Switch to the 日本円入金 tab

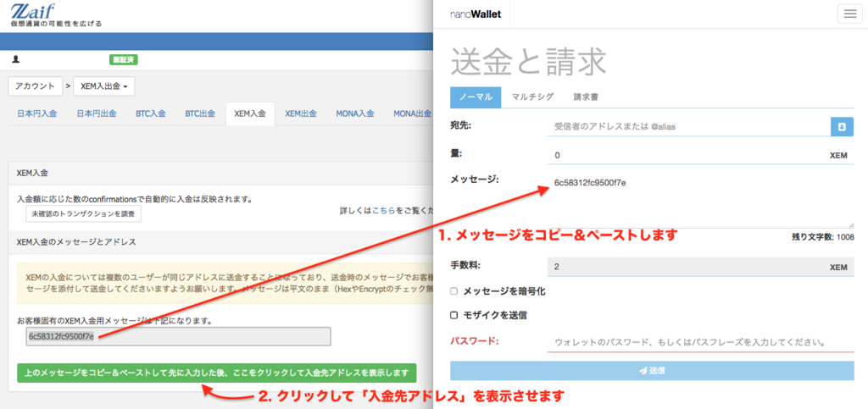(x=37, y=113)
